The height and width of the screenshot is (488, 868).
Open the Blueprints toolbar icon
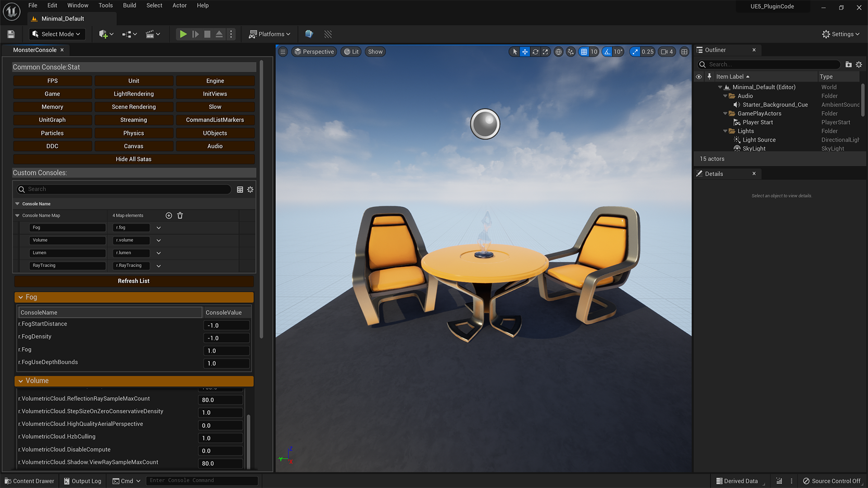coord(129,34)
